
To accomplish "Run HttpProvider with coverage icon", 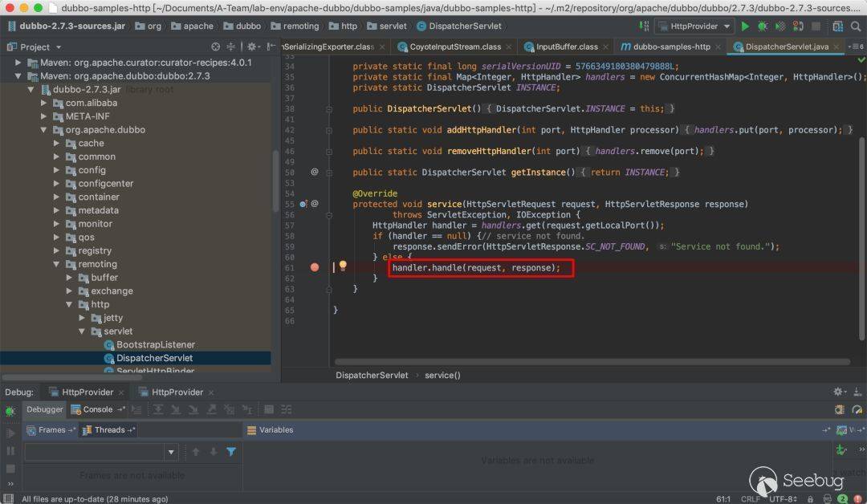I will (780, 26).
